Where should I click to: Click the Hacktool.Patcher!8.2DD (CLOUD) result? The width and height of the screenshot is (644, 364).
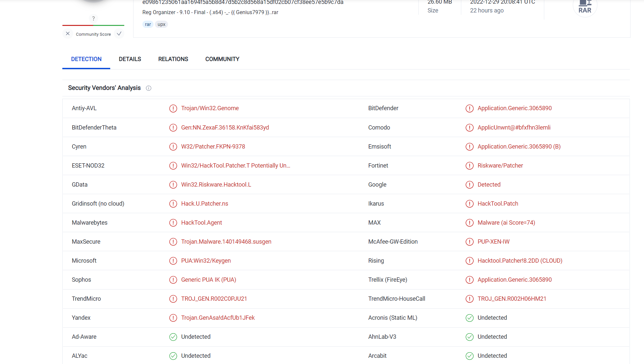(520, 261)
